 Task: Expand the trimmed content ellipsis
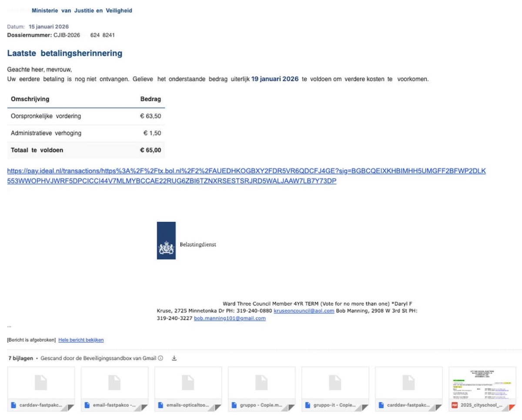[x=9, y=326]
